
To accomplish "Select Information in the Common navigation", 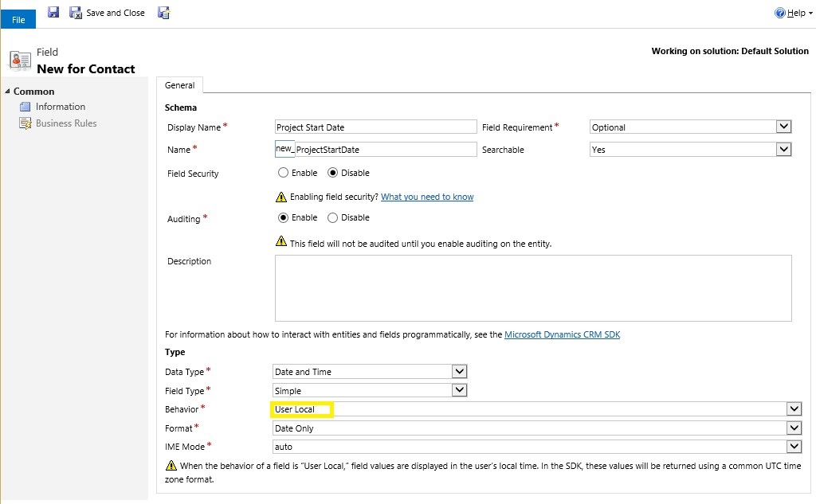I will (x=61, y=107).
